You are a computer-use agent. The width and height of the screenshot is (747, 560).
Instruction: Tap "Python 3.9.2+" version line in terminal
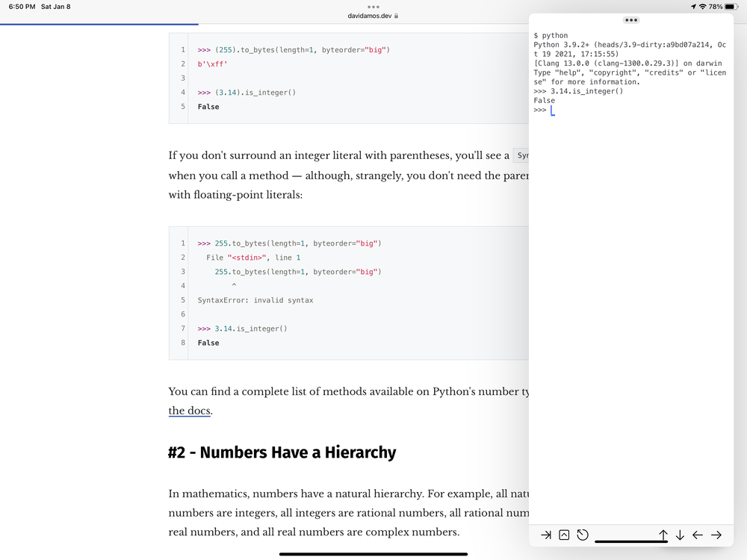click(630, 49)
